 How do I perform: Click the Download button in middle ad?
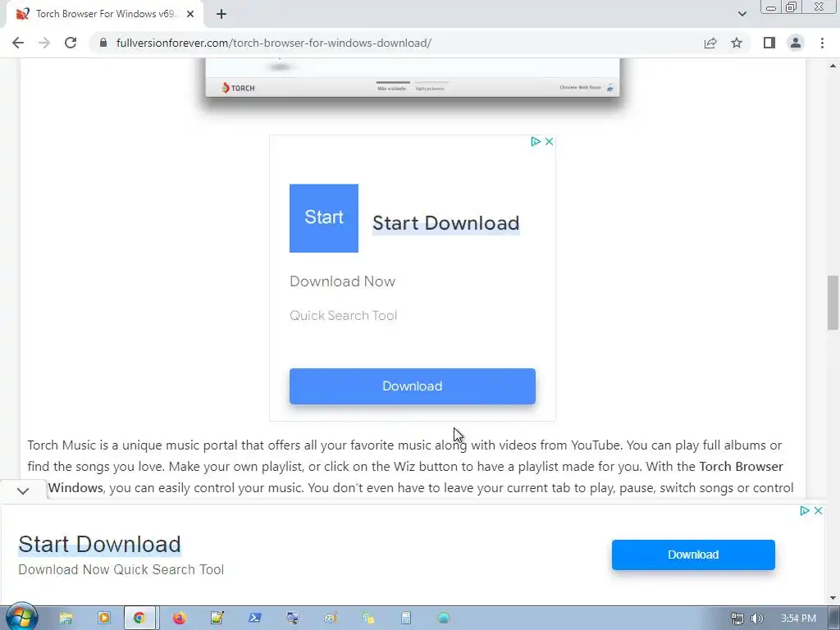click(x=412, y=386)
